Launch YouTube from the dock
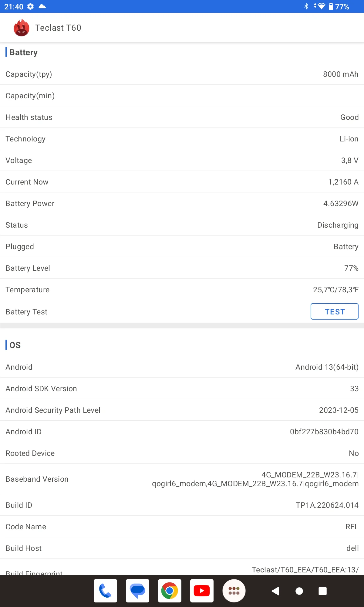Screen dimensions: 364x607 [202, 591]
